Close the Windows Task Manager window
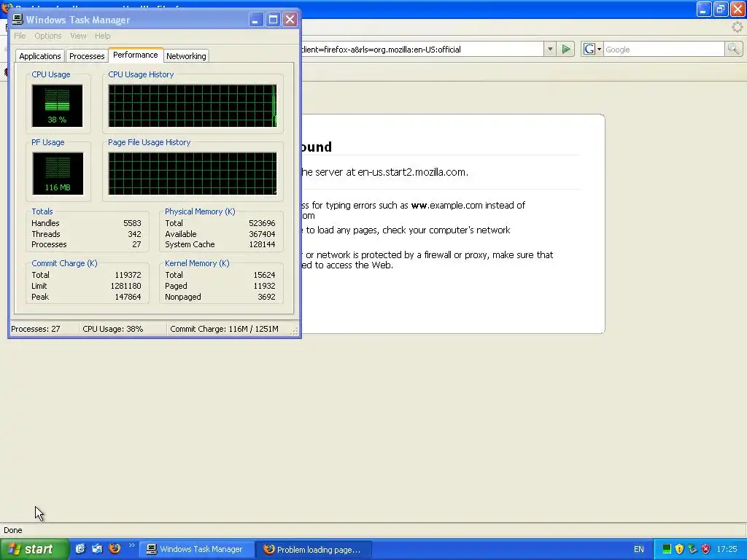747x560 pixels. (x=290, y=20)
